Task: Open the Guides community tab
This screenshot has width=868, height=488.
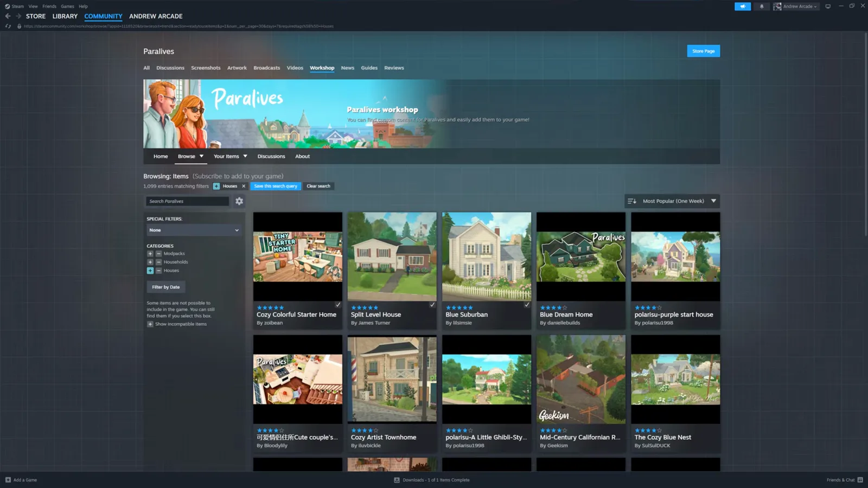Action: click(369, 68)
